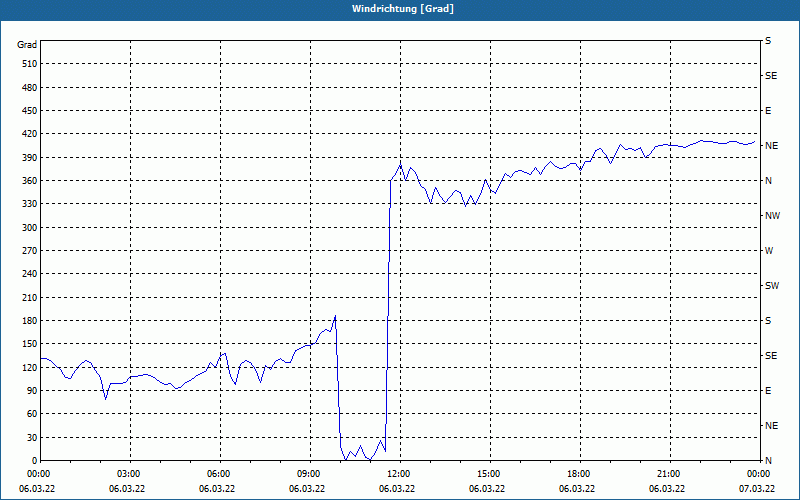Select the 'SW' compass direction label
This screenshot has width=800, height=500.
point(772,286)
